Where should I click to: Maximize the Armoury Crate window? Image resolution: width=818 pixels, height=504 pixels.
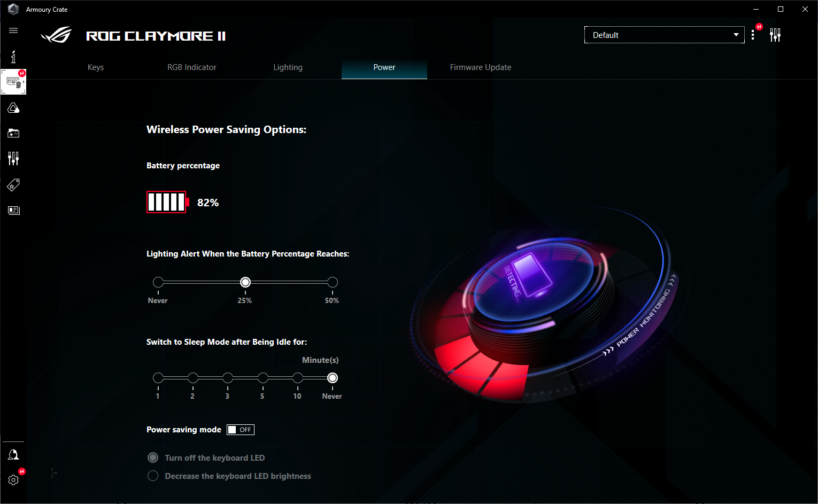click(x=781, y=9)
